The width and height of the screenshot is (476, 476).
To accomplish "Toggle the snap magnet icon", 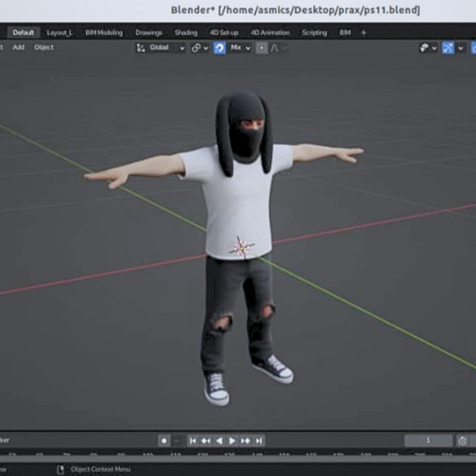I will coord(219,48).
